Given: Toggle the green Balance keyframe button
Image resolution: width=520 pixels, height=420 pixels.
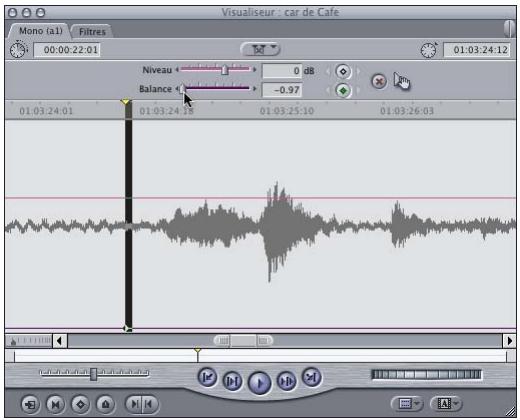Looking at the screenshot, I should [343, 90].
